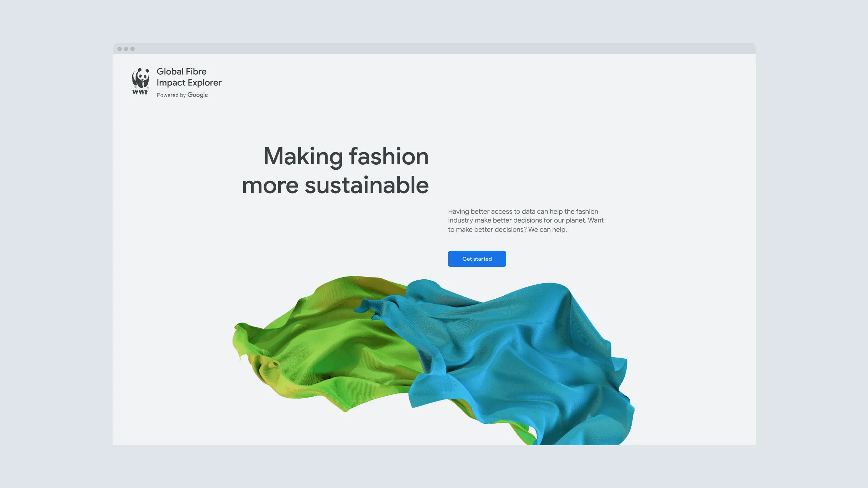The width and height of the screenshot is (868, 488).
Task: Click the first window control dot
Action: pos(120,49)
